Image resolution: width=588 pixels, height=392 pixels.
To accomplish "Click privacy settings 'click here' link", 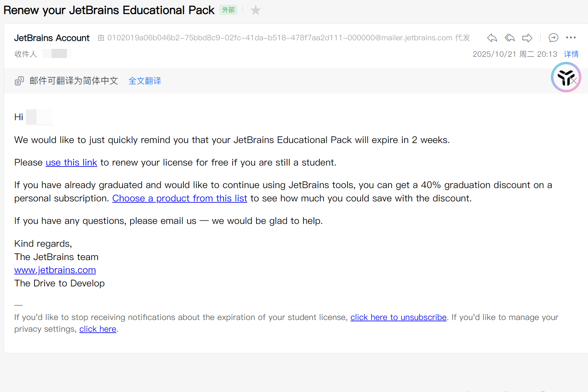I will (x=98, y=329).
